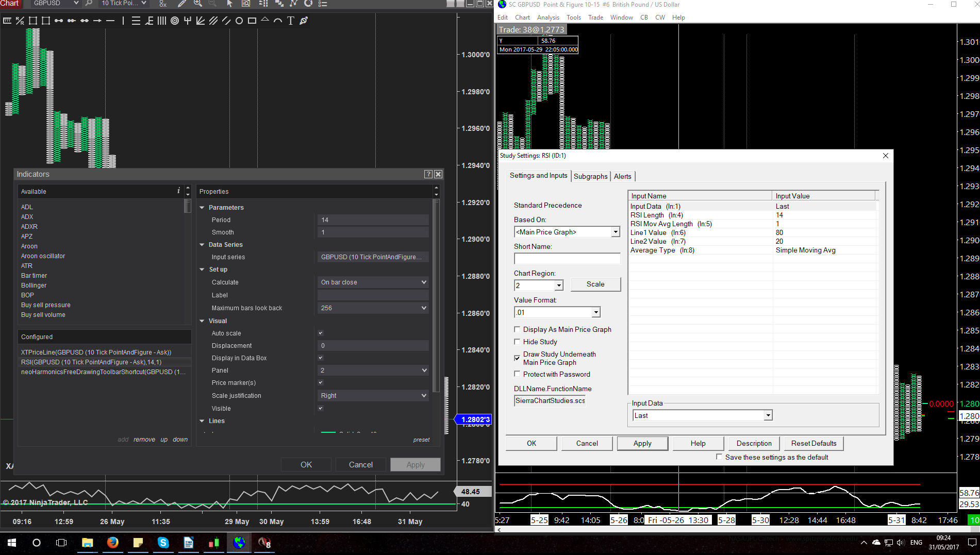Open Sticky Notes from the taskbar
The image size is (980, 555).
138,543
